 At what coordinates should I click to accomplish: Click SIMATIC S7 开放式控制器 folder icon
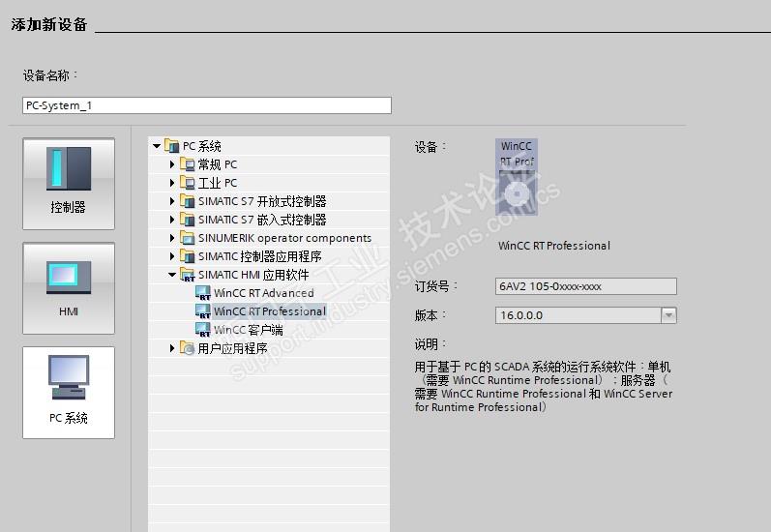188,200
